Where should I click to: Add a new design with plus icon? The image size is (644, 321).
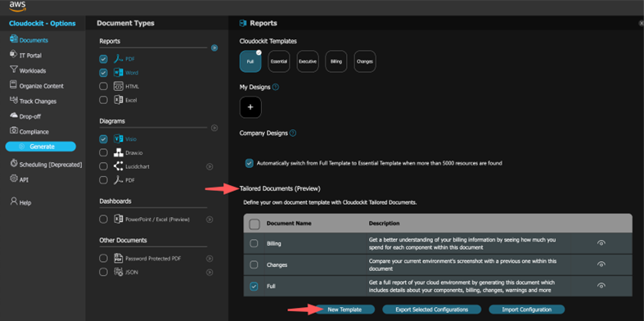click(250, 107)
